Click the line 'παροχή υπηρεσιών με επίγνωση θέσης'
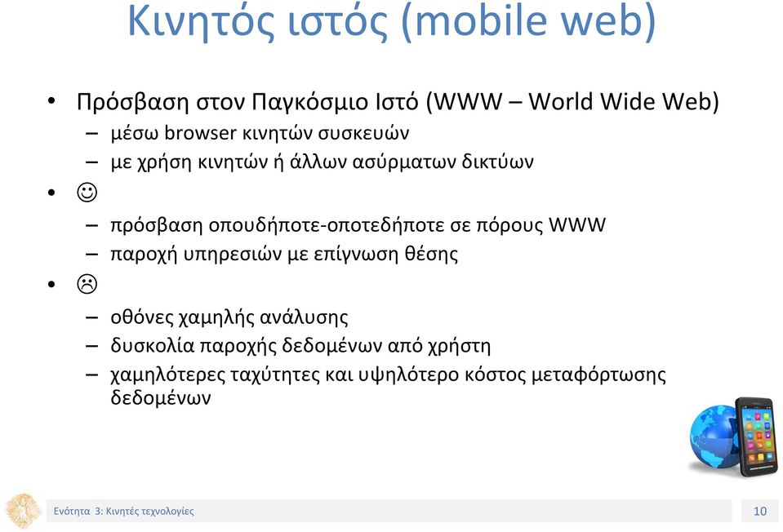 pos(284,254)
